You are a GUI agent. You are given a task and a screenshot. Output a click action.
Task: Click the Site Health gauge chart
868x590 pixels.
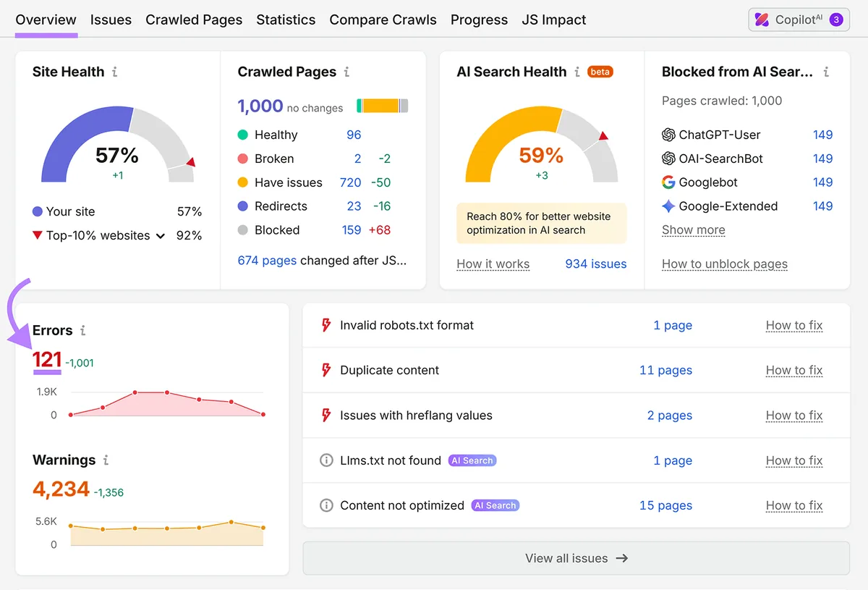pos(118,145)
